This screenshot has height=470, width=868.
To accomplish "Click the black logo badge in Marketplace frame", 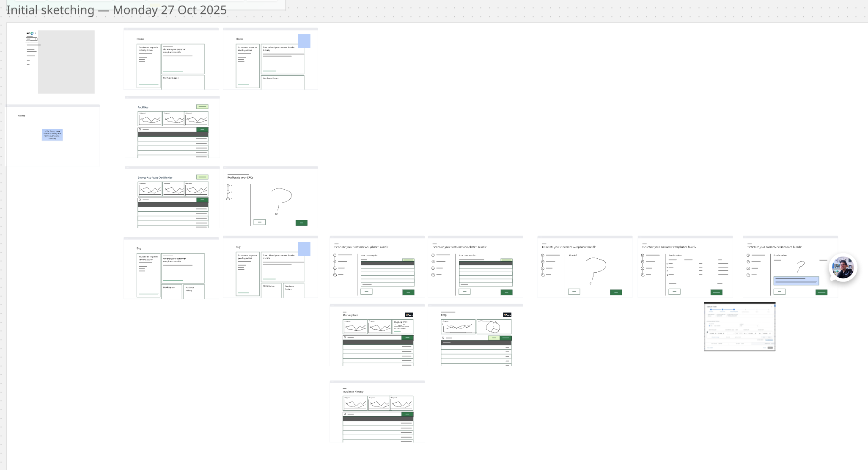I will [409, 315].
